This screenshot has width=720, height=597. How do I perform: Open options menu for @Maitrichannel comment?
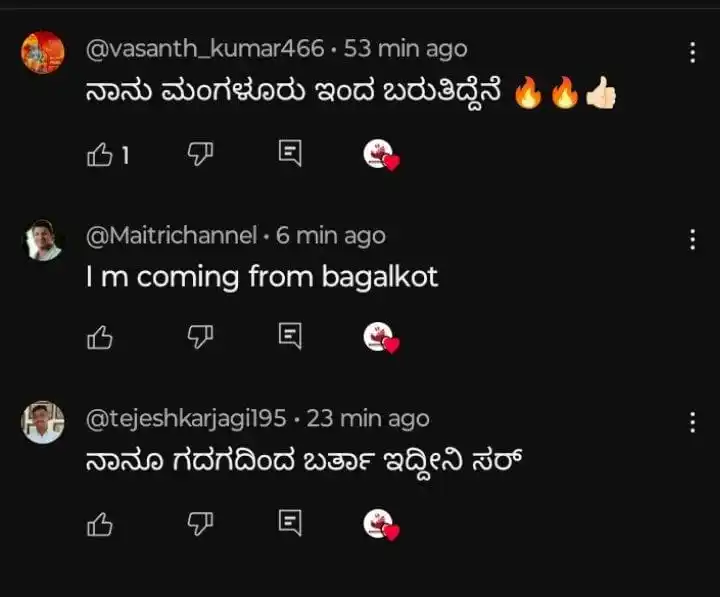tap(692, 239)
